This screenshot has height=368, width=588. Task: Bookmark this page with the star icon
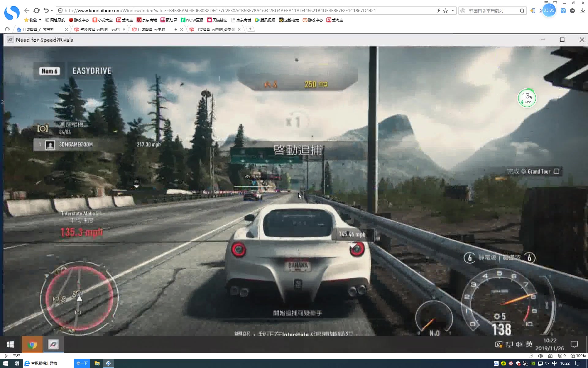click(x=446, y=11)
